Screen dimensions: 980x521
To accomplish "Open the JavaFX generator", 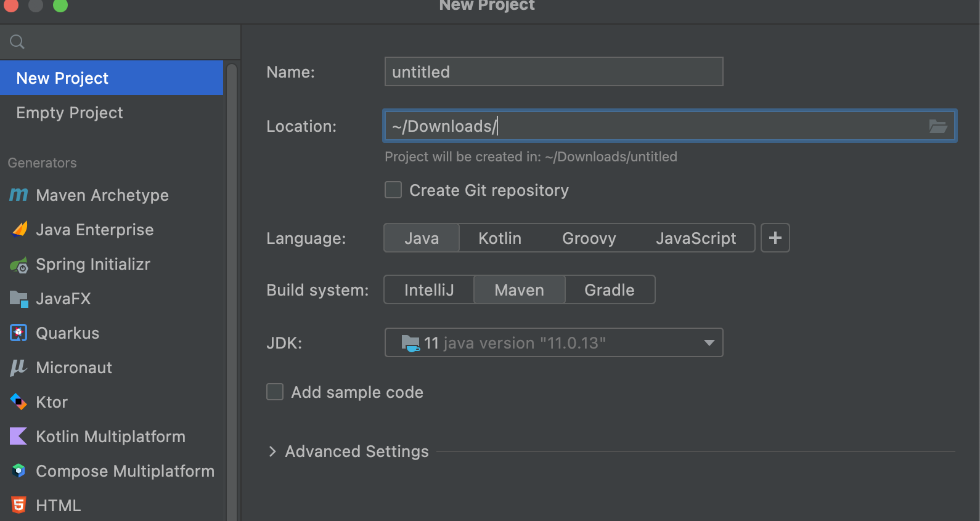I will click(x=112, y=298).
